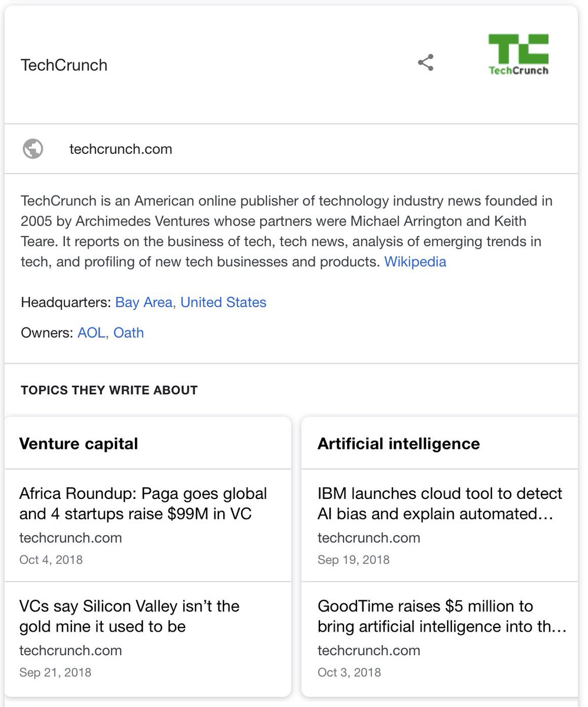Open the Wikipedia source link
588x707 pixels.
click(415, 262)
